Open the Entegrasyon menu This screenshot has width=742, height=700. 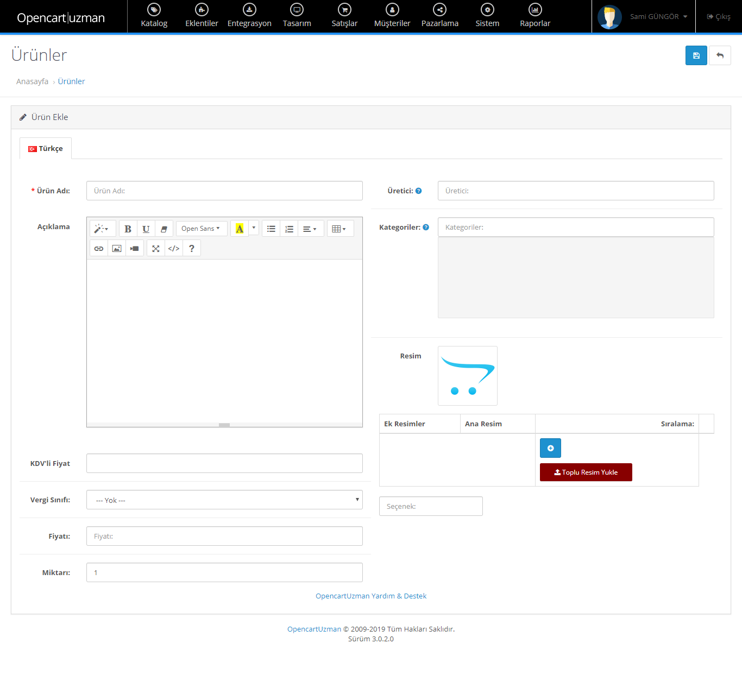[249, 16]
